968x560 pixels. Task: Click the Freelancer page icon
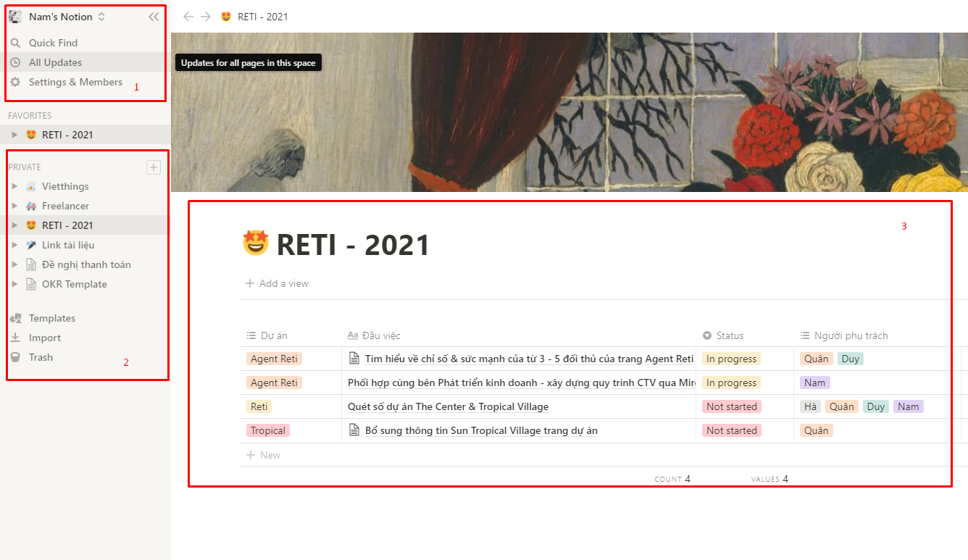30,206
